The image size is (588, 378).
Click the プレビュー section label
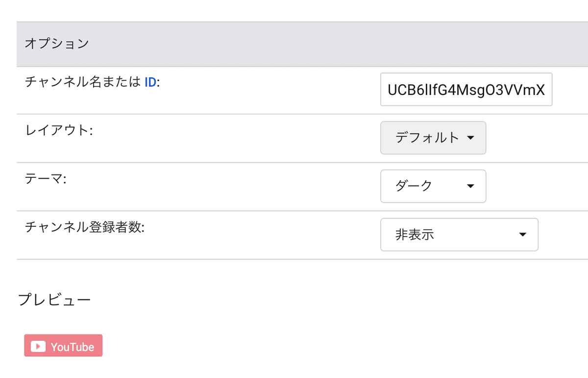pyautogui.click(x=54, y=299)
